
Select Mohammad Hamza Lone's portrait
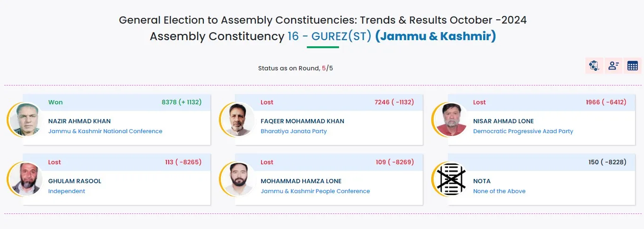click(x=237, y=179)
